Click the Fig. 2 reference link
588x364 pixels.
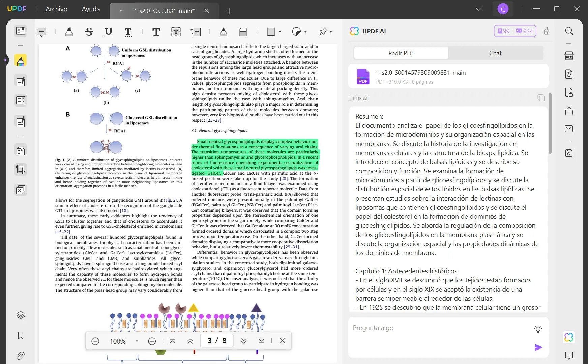[171, 200]
